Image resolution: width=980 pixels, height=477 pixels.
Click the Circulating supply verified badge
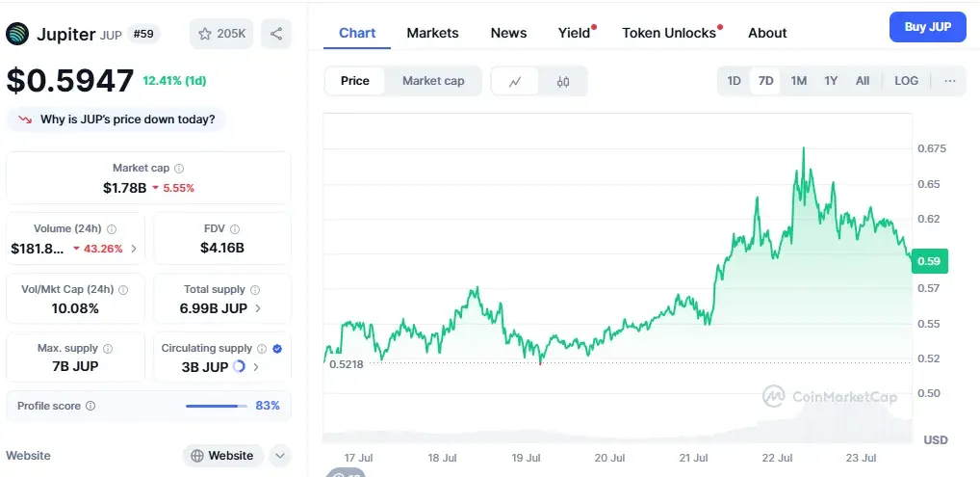(277, 349)
